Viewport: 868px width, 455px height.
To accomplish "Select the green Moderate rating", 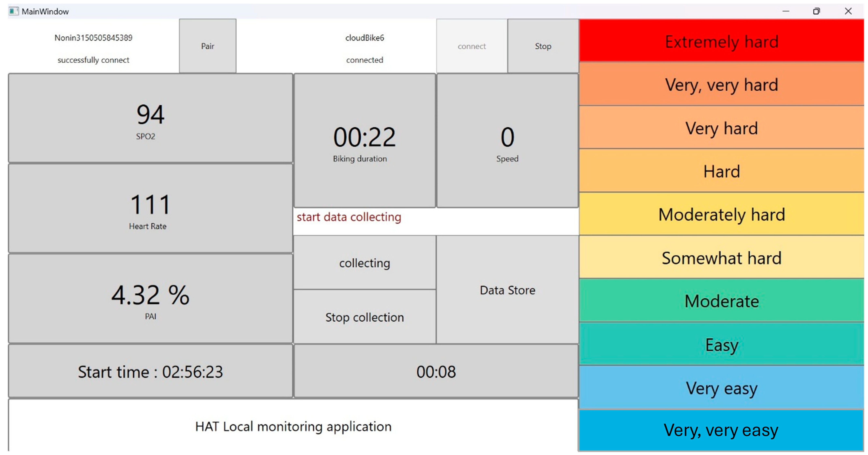I will pyautogui.click(x=721, y=300).
